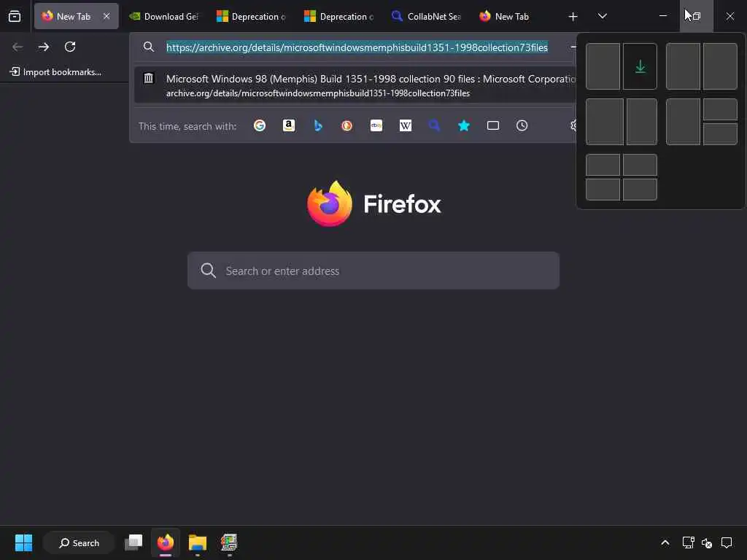Open search settings gear icon
The image size is (747, 560).
(573, 125)
